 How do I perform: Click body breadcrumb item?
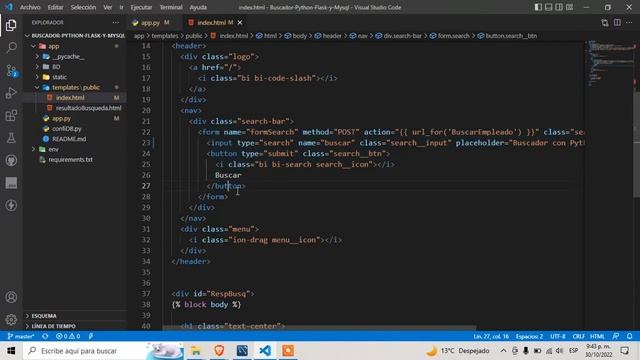[x=296, y=36]
